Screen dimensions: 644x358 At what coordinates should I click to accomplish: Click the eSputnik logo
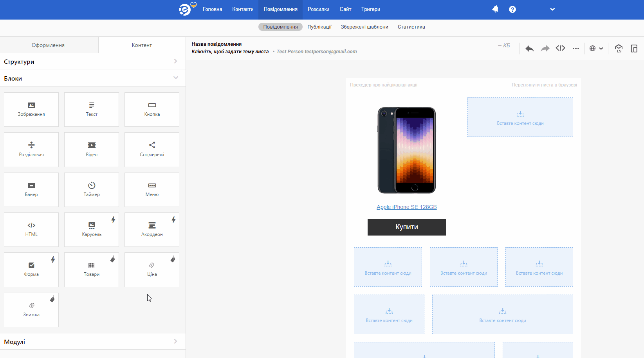[187, 9]
